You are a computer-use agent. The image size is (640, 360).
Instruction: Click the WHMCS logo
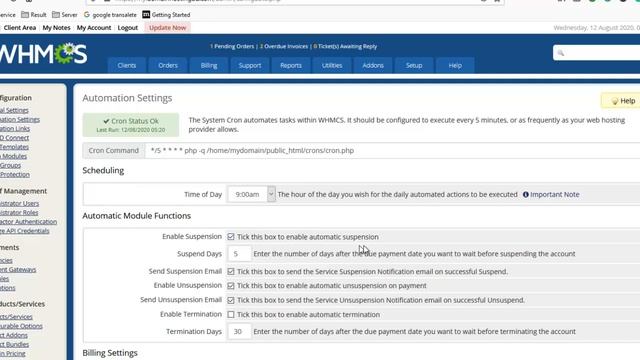(43, 53)
